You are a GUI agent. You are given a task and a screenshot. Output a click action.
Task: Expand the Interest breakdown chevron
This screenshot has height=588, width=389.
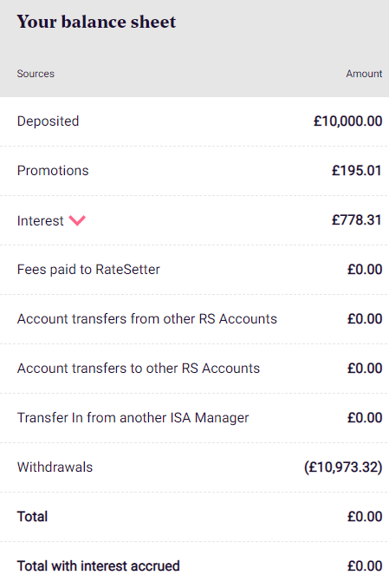77,220
